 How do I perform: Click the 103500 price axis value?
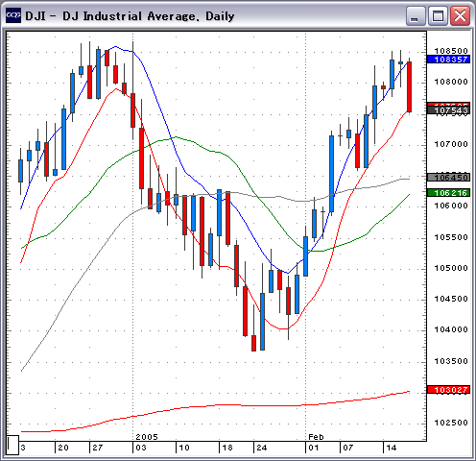451,361
